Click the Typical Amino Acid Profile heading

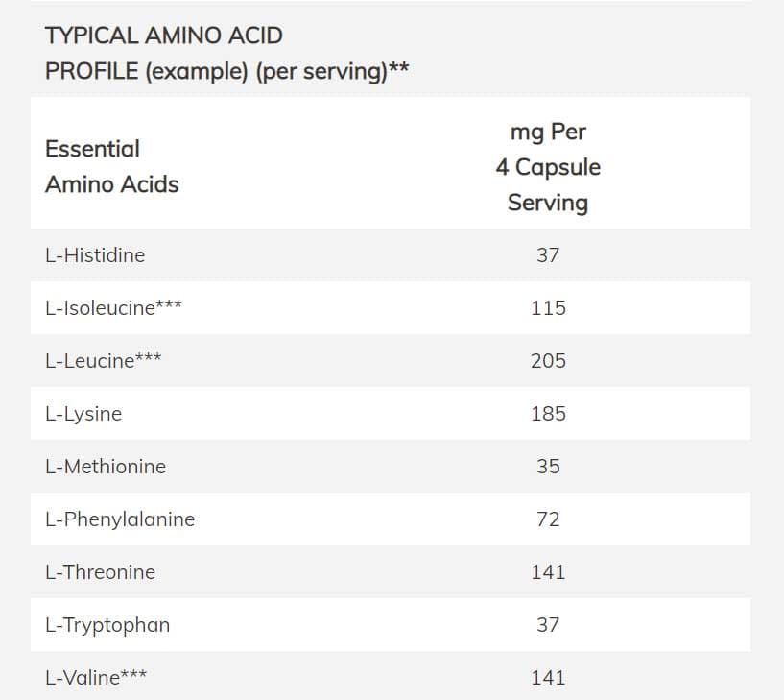(x=227, y=54)
